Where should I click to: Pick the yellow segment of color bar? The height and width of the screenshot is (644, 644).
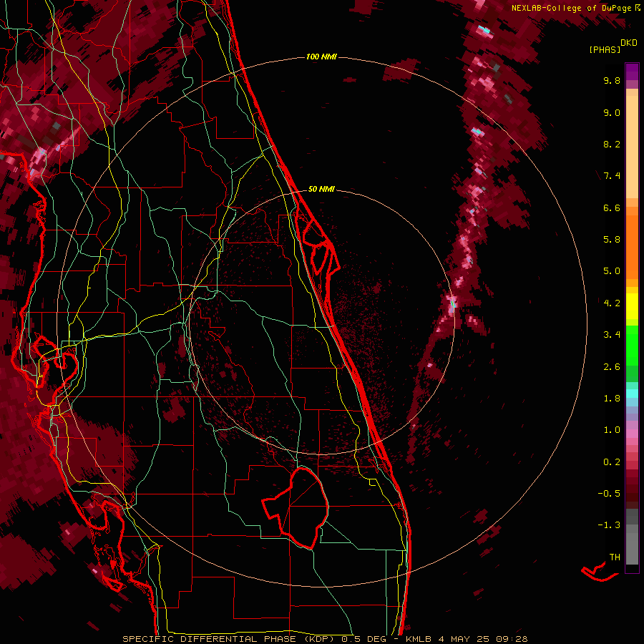click(x=632, y=306)
